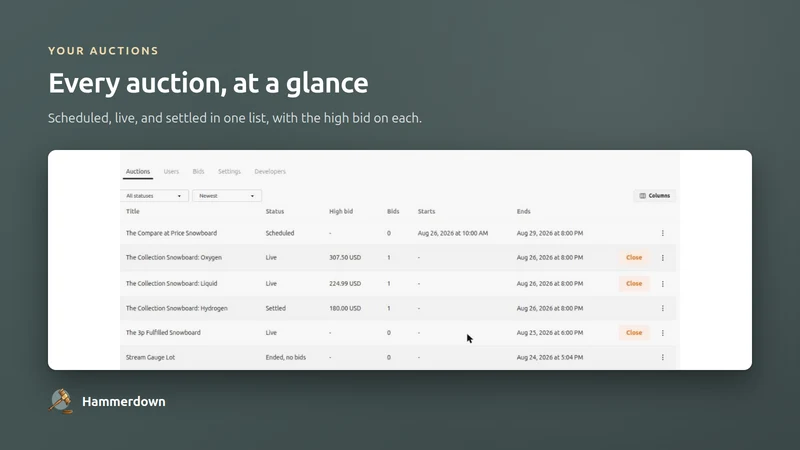Open the Columns chooser
This screenshot has width=800, height=450.
click(655, 196)
